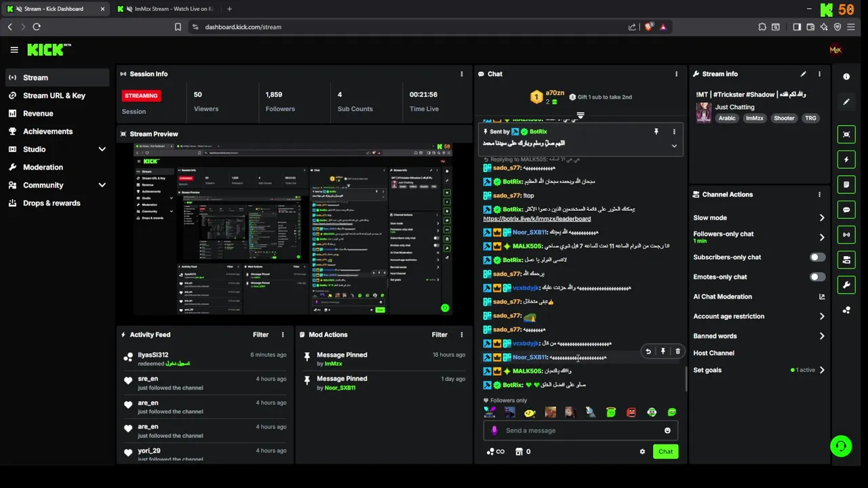Reply to Noor_SXB11 message with reply arrow
The height and width of the screenshot is (488, 868).
(x=648, y=351)
